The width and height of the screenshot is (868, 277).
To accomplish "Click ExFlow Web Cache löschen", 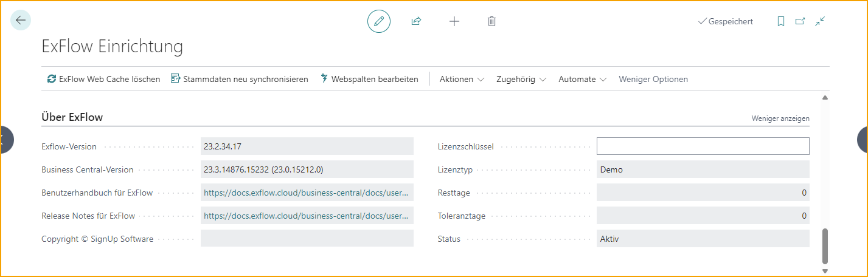I will [x=103, y=79].
